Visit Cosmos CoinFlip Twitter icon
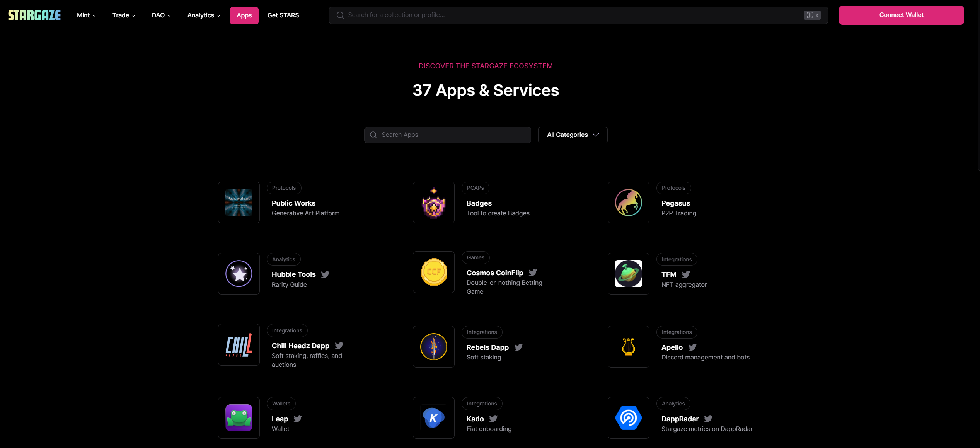 click(x=533, y=273)
